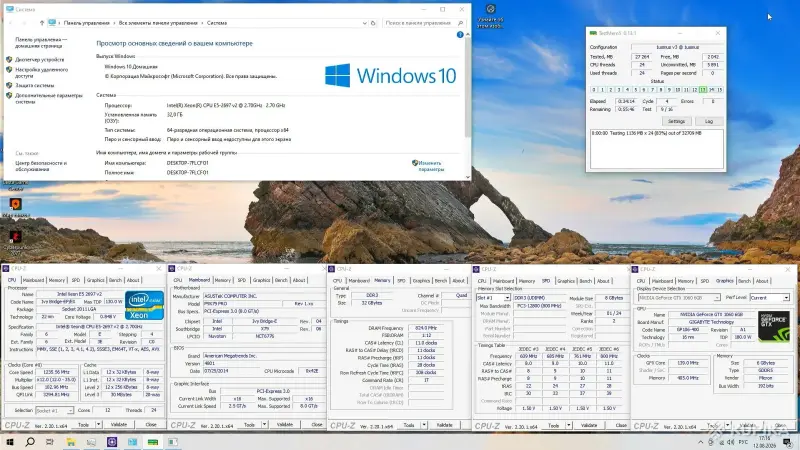Click the blue help icon in System window
Screen dimensions: 800x450
pos(460,35)
